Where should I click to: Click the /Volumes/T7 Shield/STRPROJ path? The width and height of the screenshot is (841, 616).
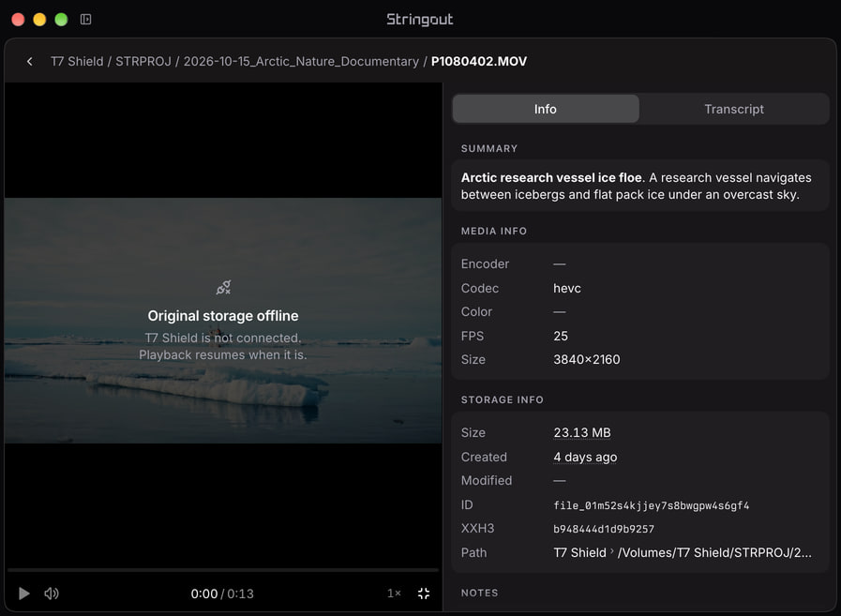tap(714, 552)
